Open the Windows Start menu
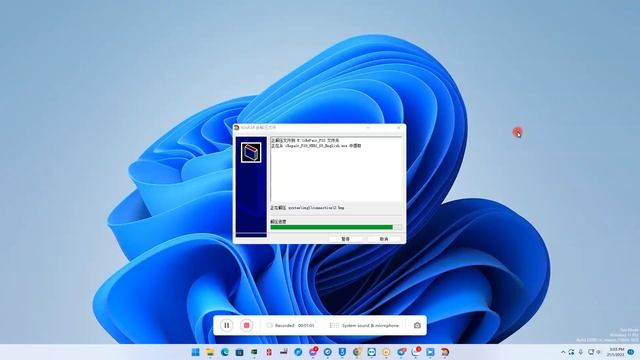Image resolution: width=640 pixels, height=360 pixels. pos(196,352)
